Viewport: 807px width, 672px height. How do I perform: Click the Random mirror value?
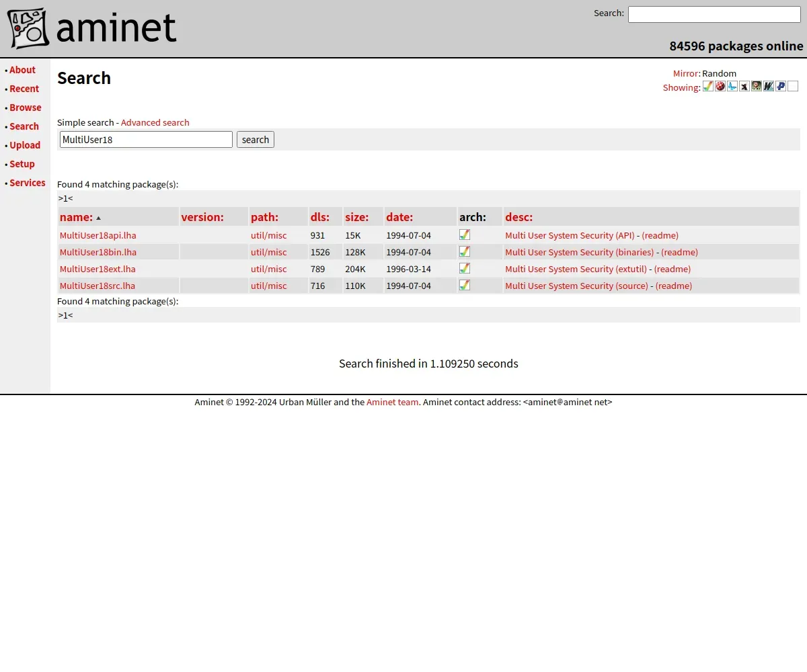[x=719, y=73]
